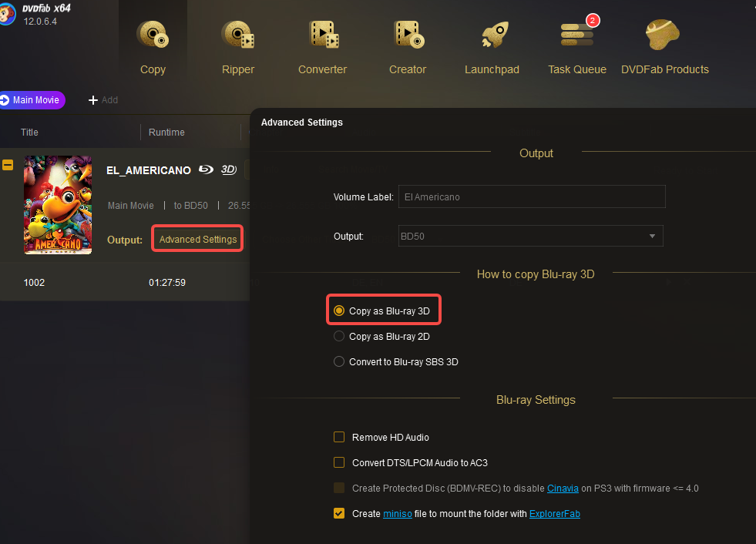This screenshot has width=756, height=544.
Task: Collapse the EL_AMERICANO source entry
Action: pos(8,165)
